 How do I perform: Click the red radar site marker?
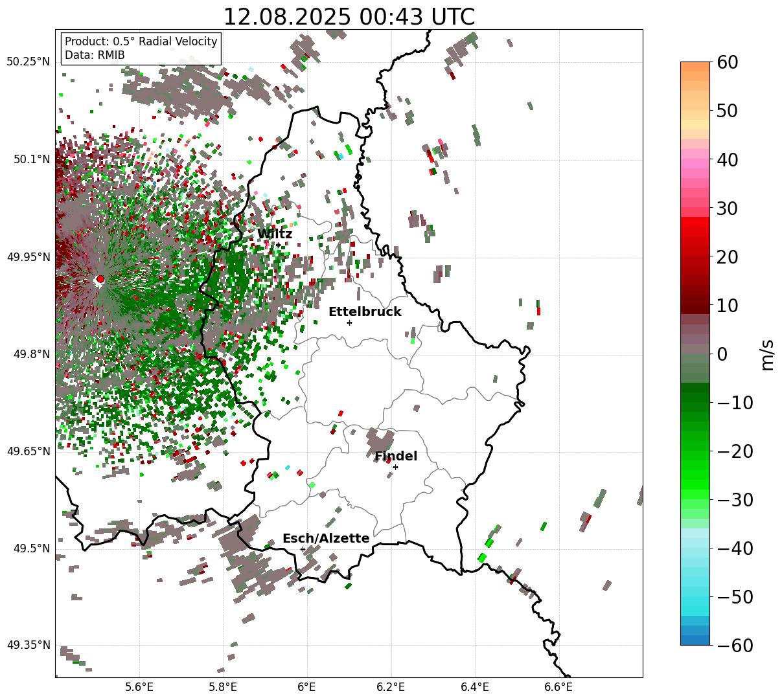(100, 279)
